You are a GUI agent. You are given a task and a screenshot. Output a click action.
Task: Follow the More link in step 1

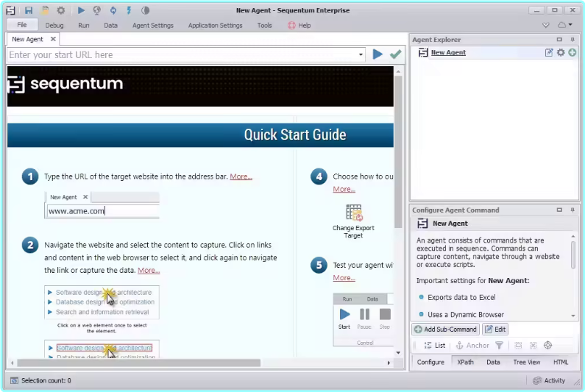[241, 177]
